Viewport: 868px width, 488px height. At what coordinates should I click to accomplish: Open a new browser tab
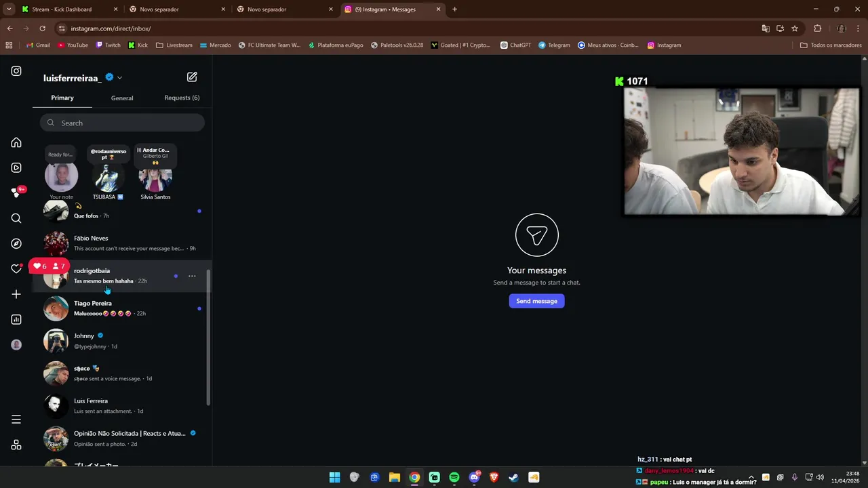point(454,9)
